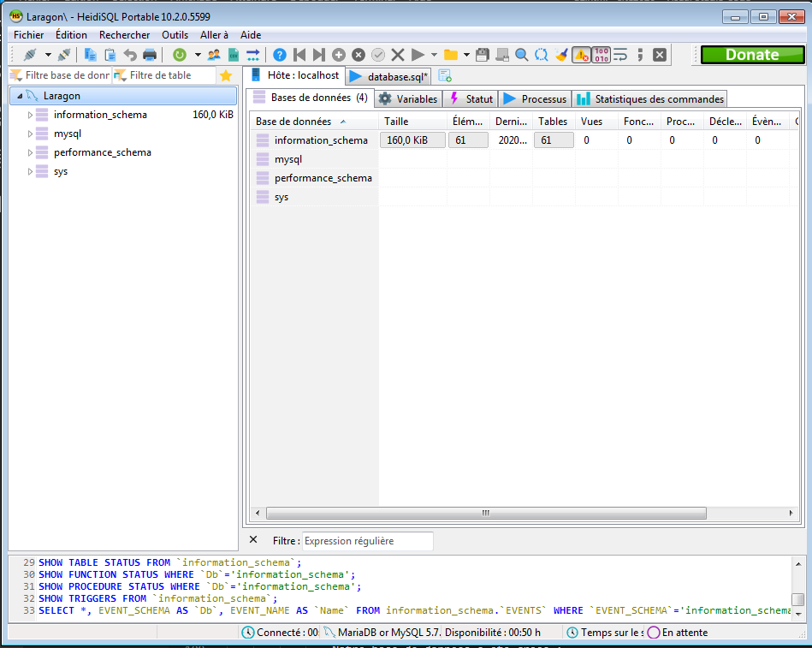Sort by Base de données column header
This screenshot has width=812, height=648.
[314, 122]
